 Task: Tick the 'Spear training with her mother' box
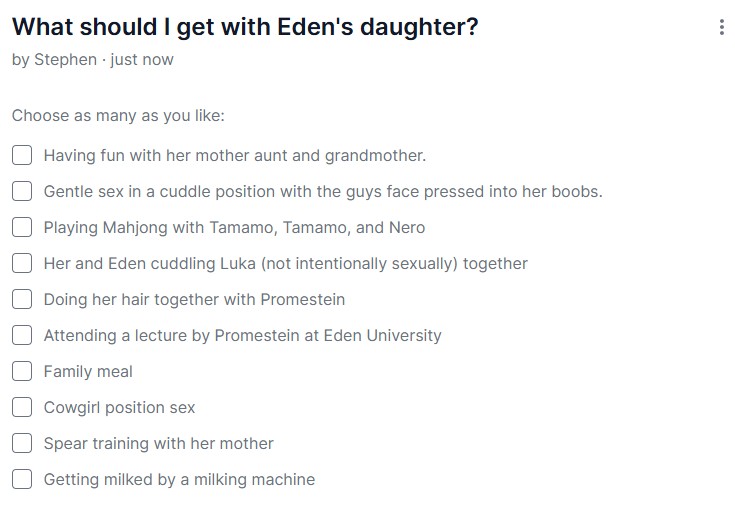[22, 443]
